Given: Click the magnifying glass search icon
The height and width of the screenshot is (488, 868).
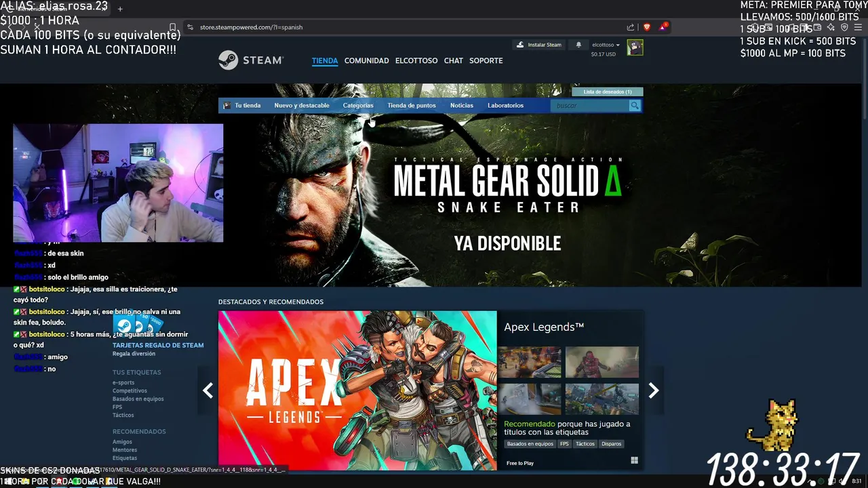Looking at the screenshot, I should click(635, 106).
